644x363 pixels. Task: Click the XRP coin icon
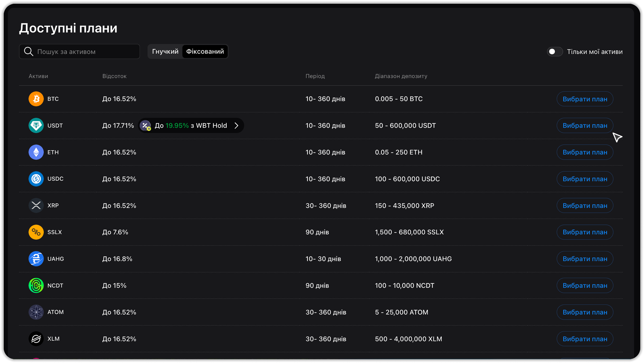tap(36, 206)
